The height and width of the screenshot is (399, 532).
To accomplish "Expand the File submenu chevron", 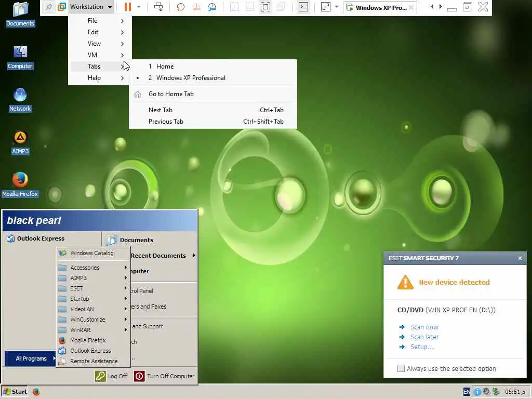I will (122, 21).
